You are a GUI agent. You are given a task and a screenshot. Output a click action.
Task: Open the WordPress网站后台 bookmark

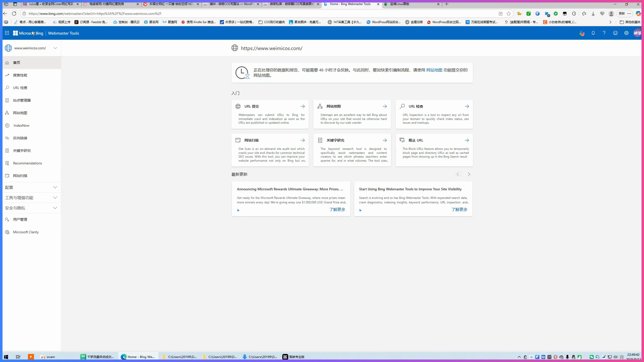(x=384, y=22)
